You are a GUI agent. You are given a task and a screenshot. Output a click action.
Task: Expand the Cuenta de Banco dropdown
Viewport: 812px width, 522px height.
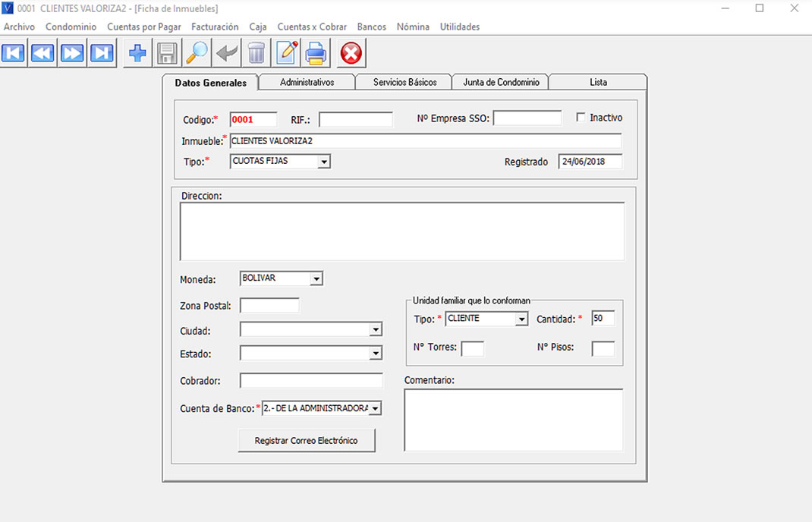375,409
